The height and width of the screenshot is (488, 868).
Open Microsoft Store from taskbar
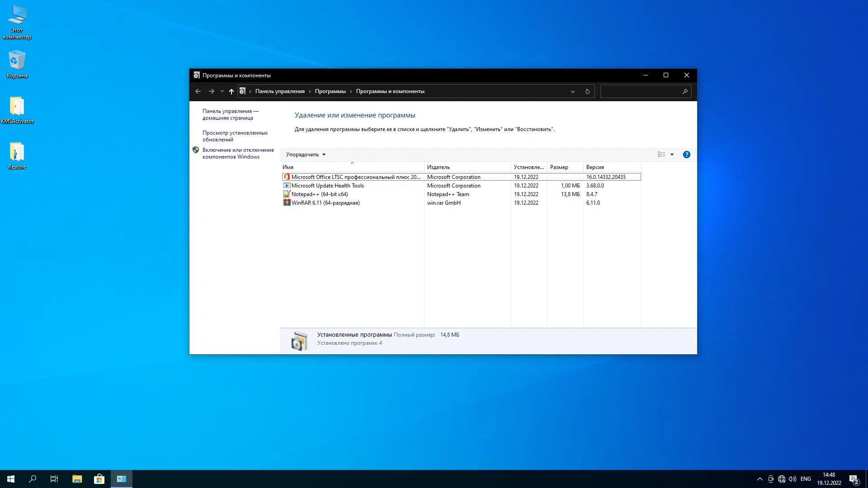(99, 479)
